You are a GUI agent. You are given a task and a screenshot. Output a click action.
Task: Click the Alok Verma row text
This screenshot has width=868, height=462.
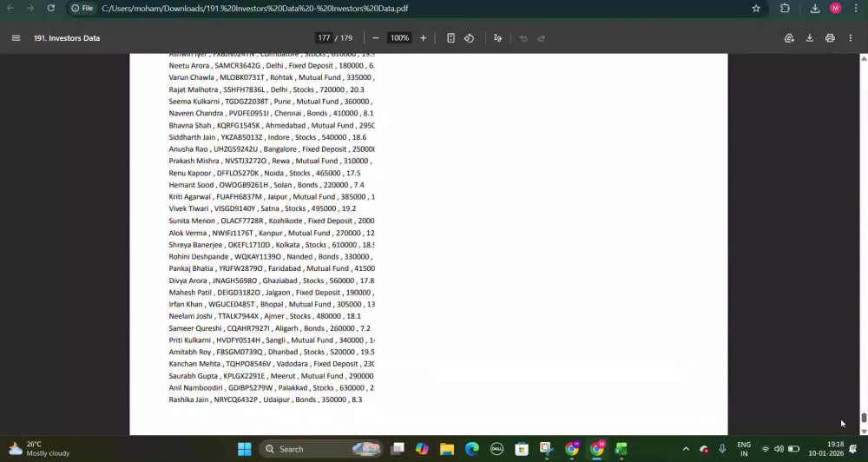tap(272, 234)
